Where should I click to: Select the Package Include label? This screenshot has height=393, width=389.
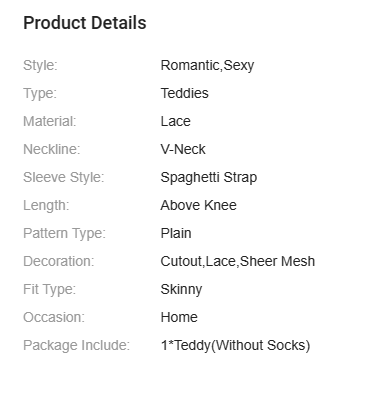coord(76,345)
